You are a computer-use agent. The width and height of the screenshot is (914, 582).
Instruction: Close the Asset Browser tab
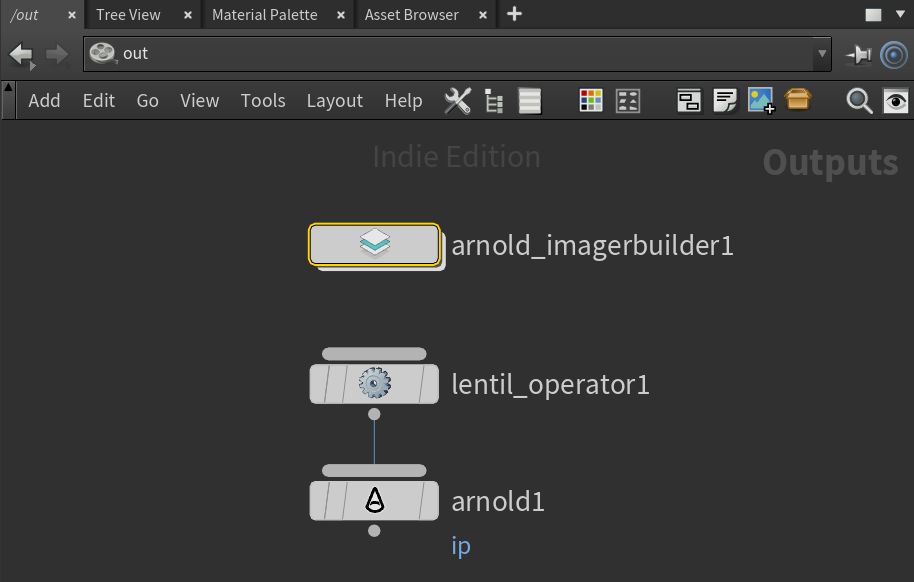483,15
